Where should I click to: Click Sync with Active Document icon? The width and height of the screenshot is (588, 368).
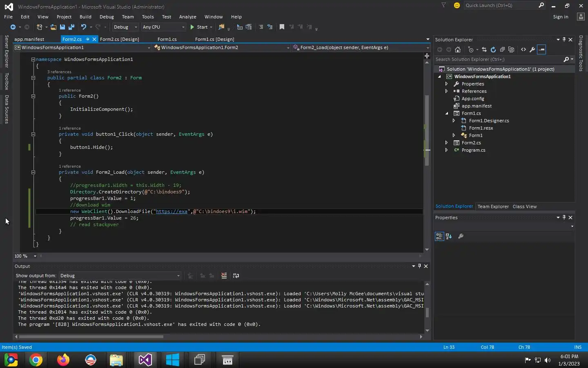[x=484, y=49]
